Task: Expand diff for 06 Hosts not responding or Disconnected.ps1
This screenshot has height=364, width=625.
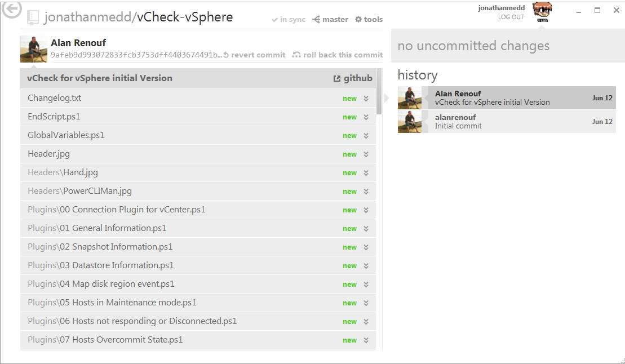Action: pyautogui.click(x=366, y=322)
